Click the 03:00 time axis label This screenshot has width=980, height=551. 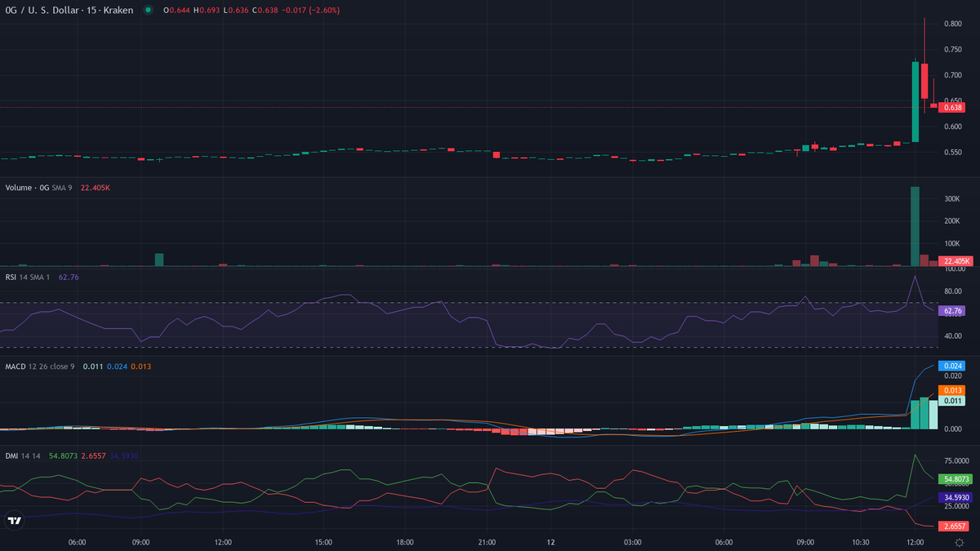pos(633,542)
